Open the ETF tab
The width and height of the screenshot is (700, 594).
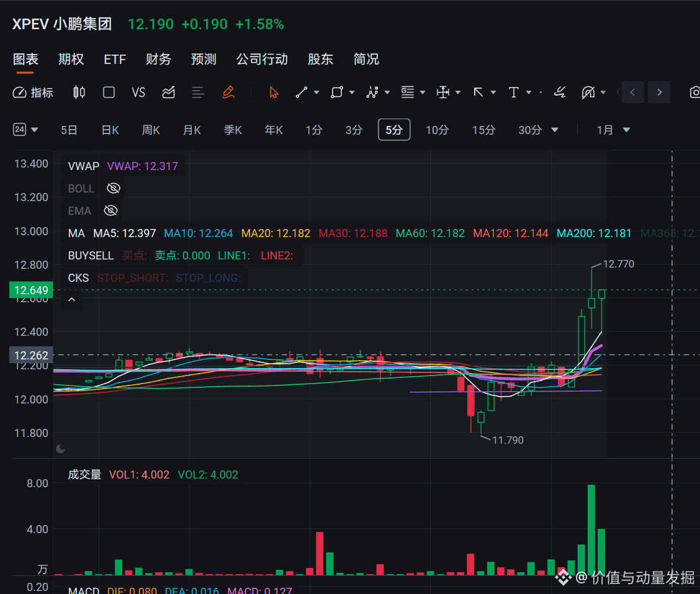115,60
